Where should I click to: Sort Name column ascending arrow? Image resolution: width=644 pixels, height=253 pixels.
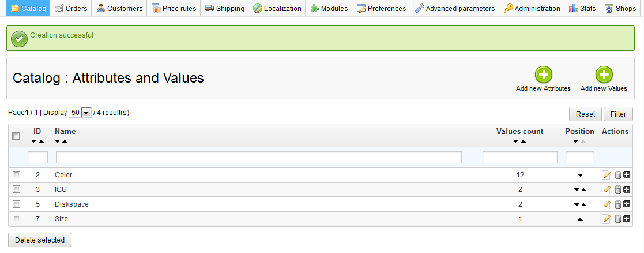point(65,142)
